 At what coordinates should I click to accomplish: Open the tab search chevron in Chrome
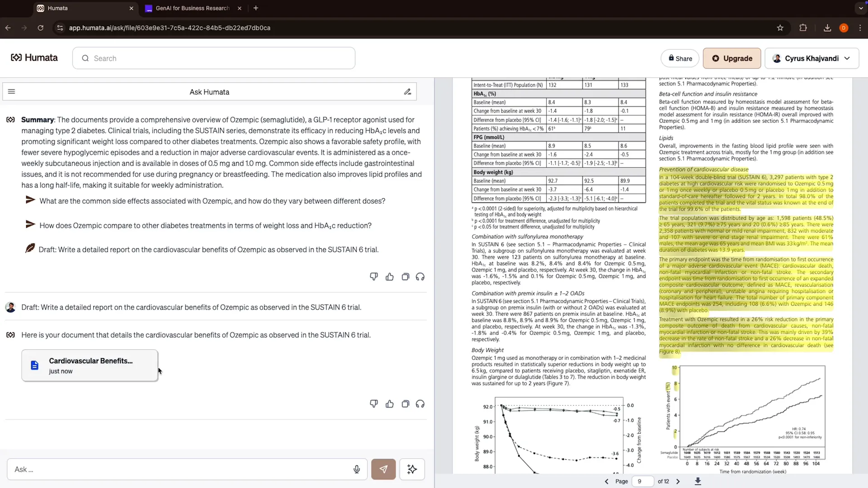click(860, 8)
